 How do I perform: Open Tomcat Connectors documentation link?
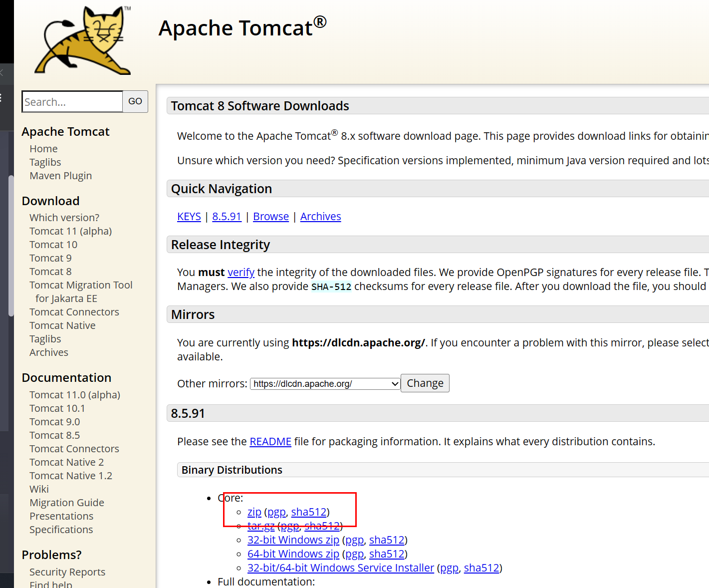74,449
